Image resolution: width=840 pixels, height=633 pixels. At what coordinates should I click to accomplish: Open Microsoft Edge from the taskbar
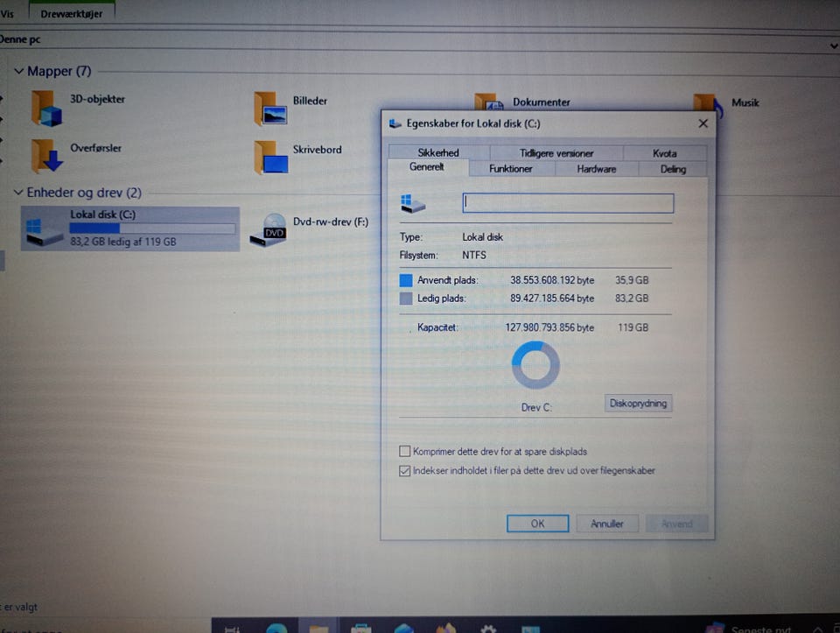[x=276, y=628]
